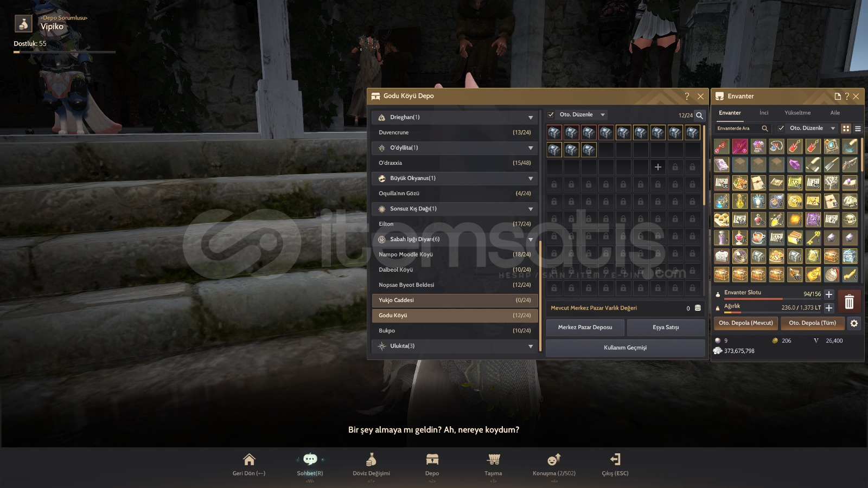Select the musket rifle item in inventory
This screenshot has height=488, width=868.
pyautogui.click(x=850, y=164)
